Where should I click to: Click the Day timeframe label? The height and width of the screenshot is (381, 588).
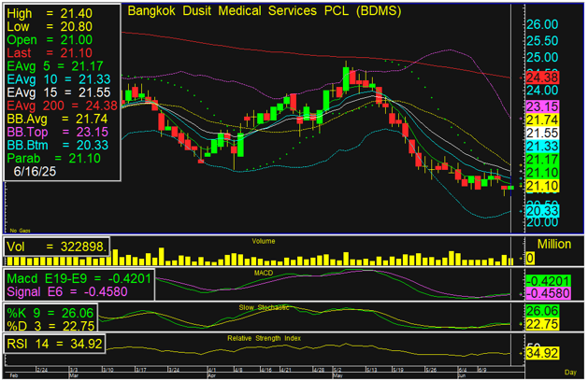tap(570, 372)
